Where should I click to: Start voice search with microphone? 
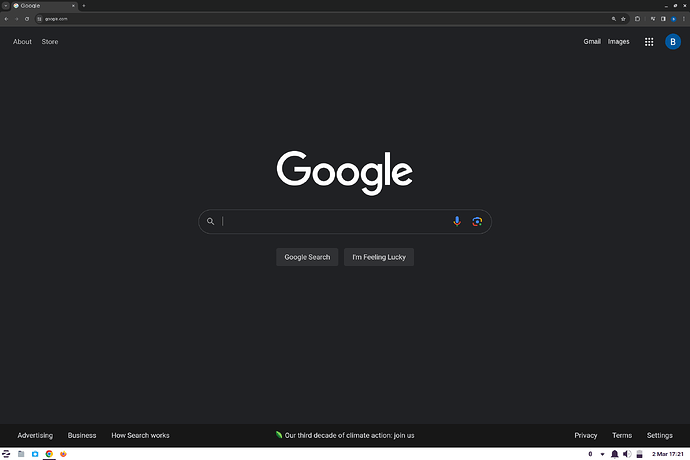point(457,221)
